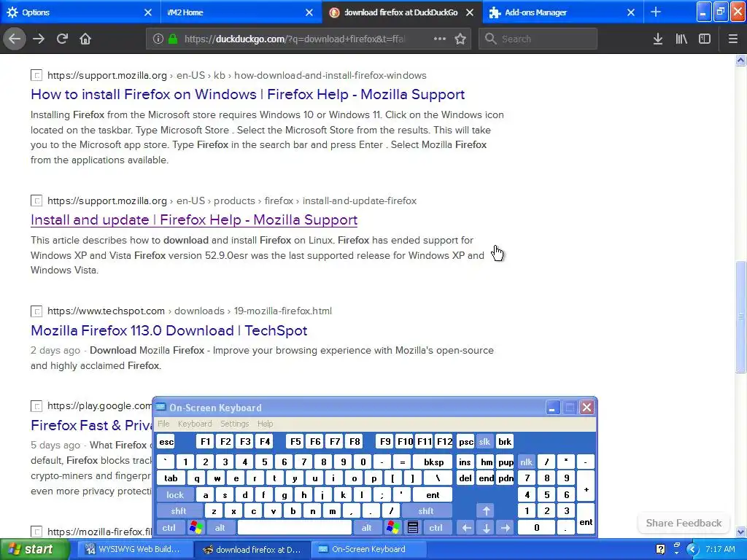This screenshot has width=747, height=560.
Task: Toggle the right alt key
Action: [366, 528]
